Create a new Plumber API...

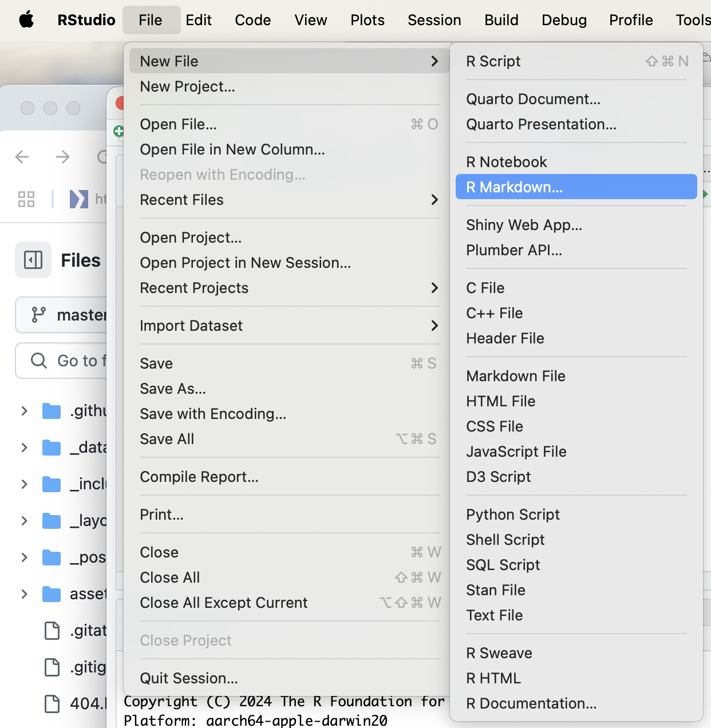point(576,250)
